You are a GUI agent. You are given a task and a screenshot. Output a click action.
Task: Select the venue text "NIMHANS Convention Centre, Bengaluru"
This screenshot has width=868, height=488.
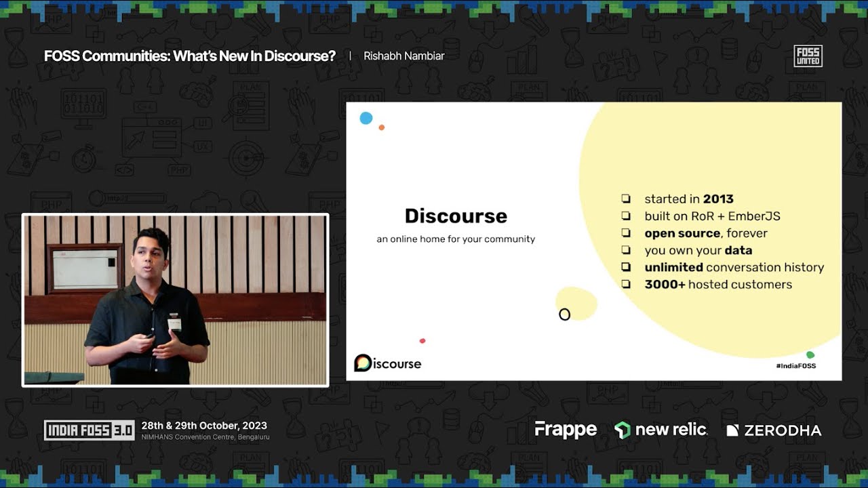pos(205,437)
